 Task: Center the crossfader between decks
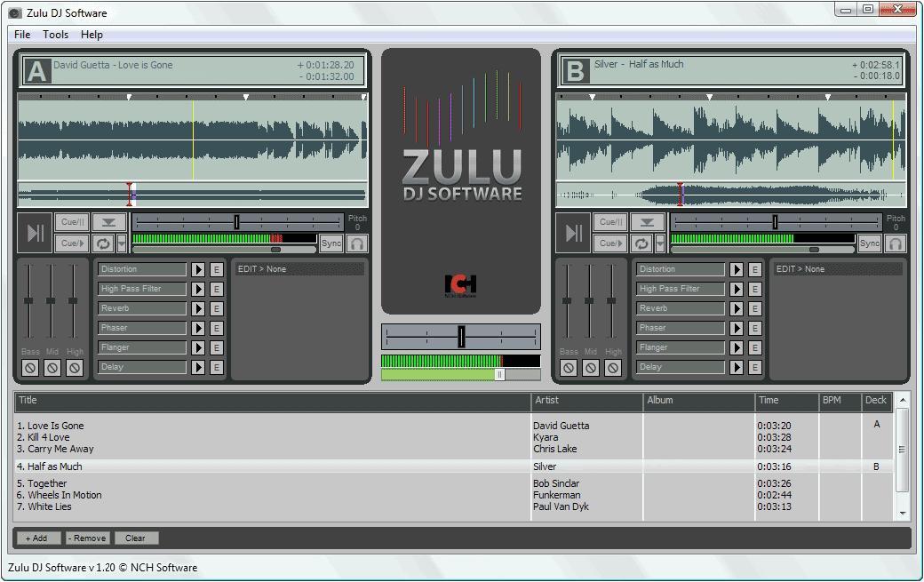coord(460,337)
